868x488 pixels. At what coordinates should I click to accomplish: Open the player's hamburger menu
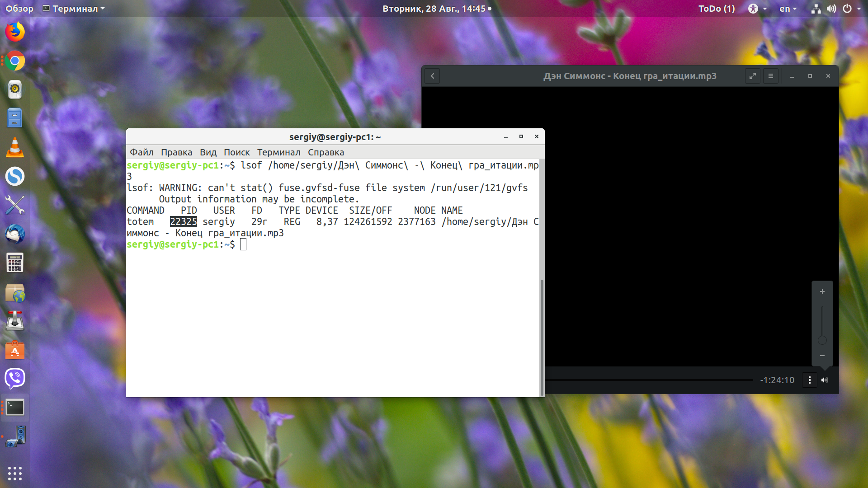click(771, 76)
